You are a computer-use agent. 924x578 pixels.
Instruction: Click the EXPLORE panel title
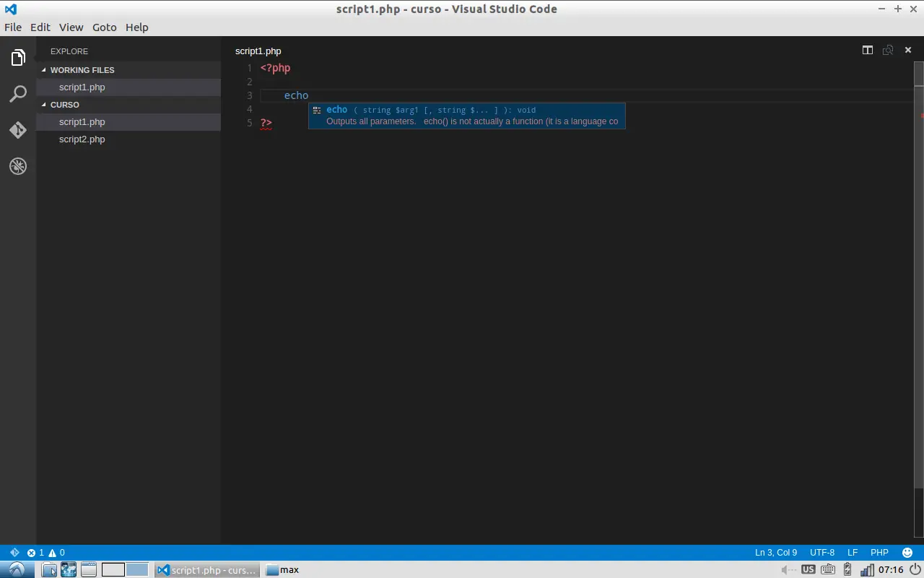tap(69, 51)
